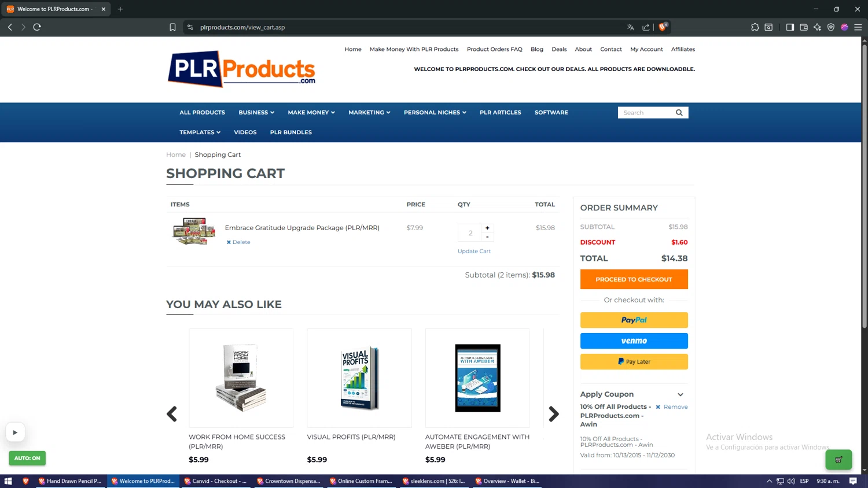This screenshot has height=488, width=868.
Task: Click the browser back arrow
Action: [x=10, y=27]
